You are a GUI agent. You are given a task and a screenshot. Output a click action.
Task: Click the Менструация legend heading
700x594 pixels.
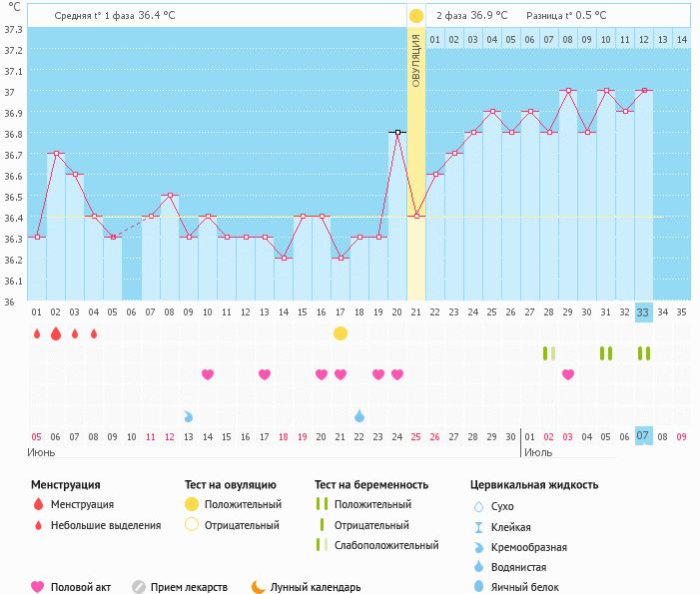pyautogui.click(x=66, y=484)
